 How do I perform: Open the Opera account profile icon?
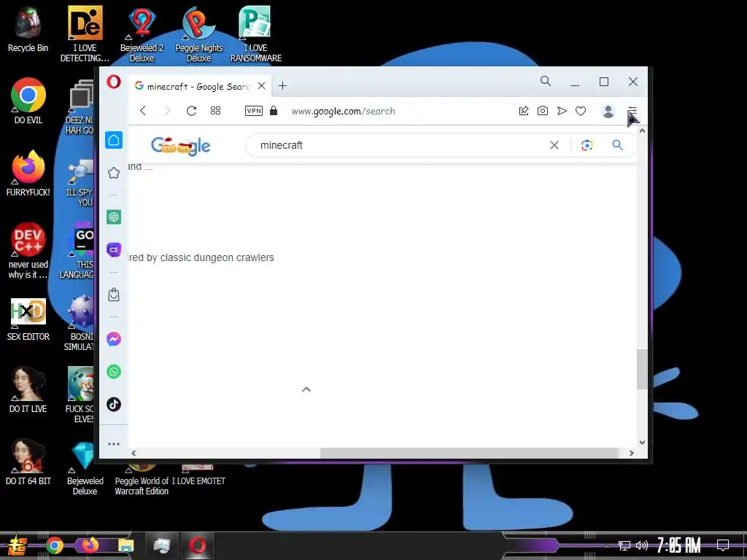[x=608, y=111]
